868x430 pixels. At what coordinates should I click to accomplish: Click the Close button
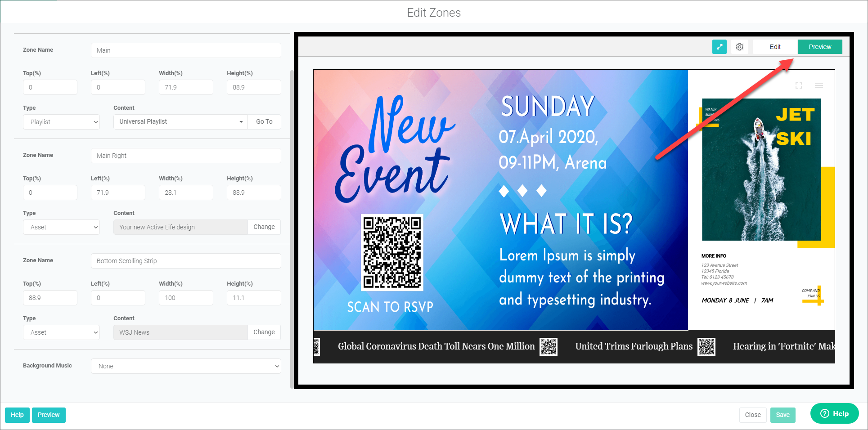[x=753, y=415]
